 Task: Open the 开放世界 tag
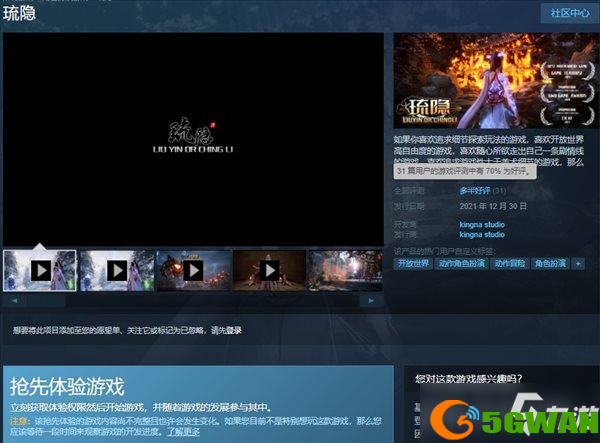coord(413,264)
